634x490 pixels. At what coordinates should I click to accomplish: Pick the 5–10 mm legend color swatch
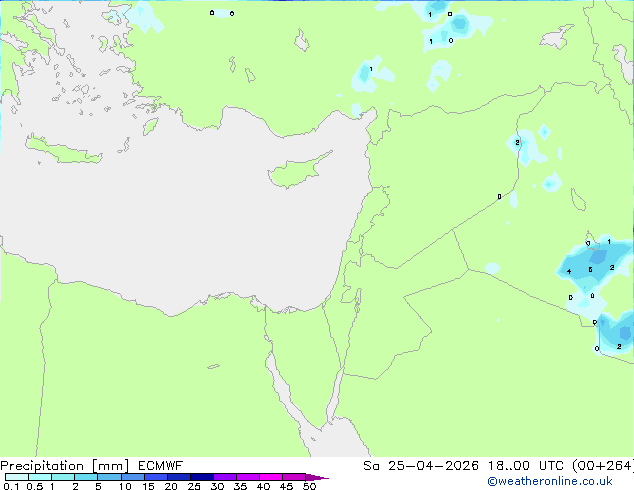[x=109, y=477]
